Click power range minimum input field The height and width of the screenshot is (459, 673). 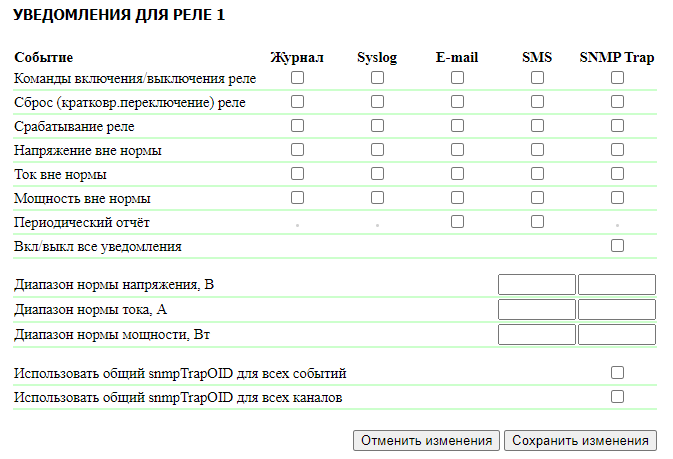(537, 334)
